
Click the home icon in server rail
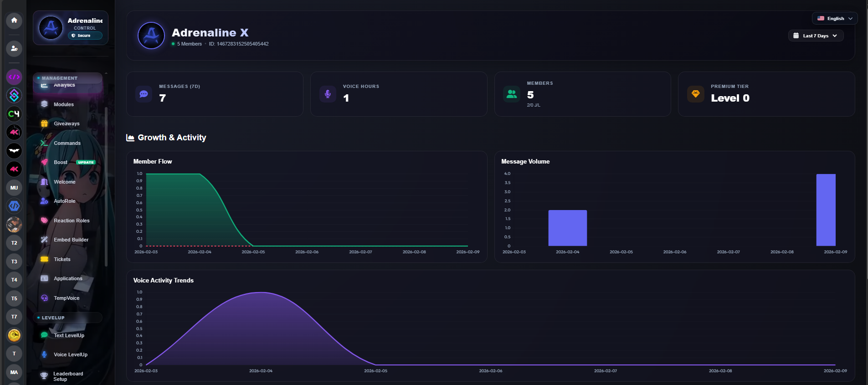coord(14,21)
